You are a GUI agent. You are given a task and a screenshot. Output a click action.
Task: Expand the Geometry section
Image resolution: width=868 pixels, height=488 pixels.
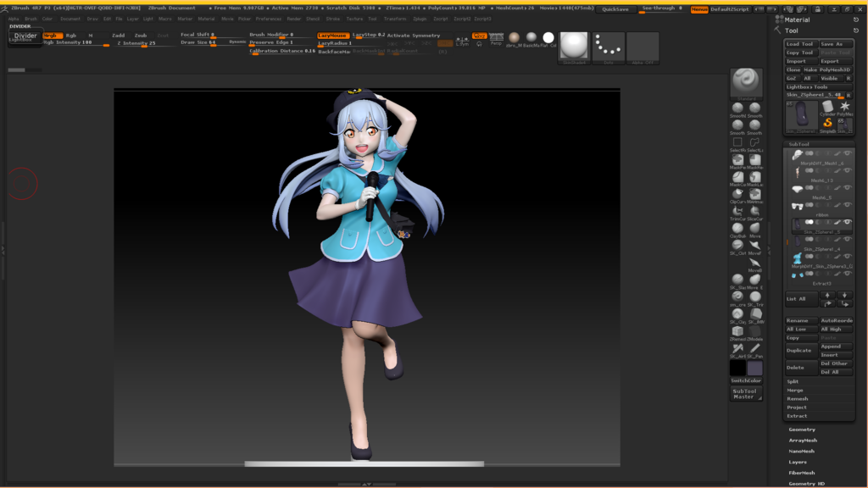[802, 430]
